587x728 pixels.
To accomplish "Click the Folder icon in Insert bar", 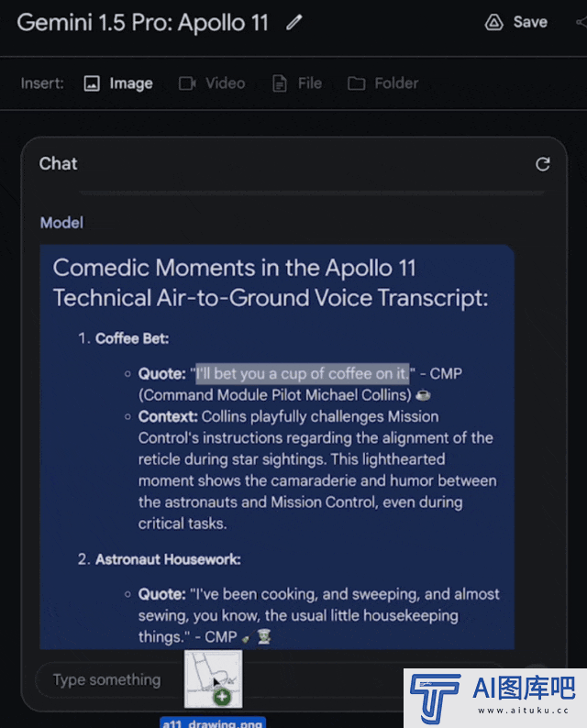I will coord(356,83).
